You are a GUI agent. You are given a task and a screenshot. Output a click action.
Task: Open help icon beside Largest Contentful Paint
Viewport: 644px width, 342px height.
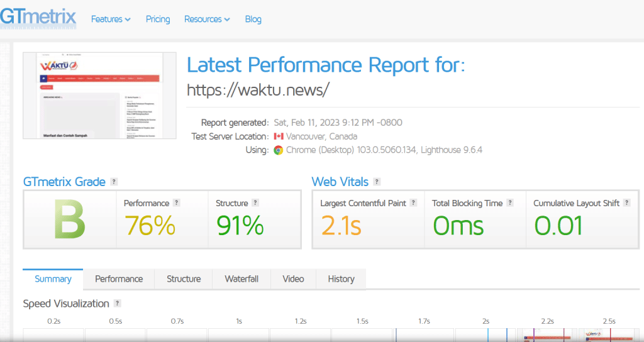pos(414,203)
